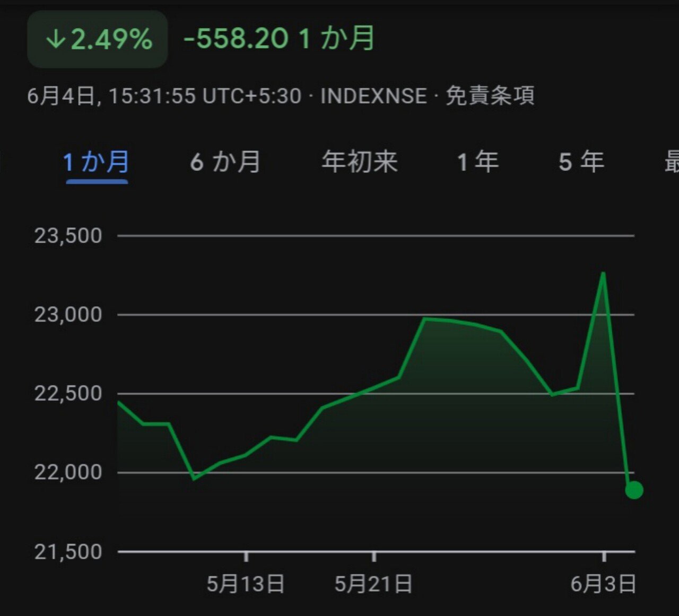Re-select the highlighted 1 か月 tab
Image resolution: width=679 pixels, height=616 pixels.
pos(96,162)
